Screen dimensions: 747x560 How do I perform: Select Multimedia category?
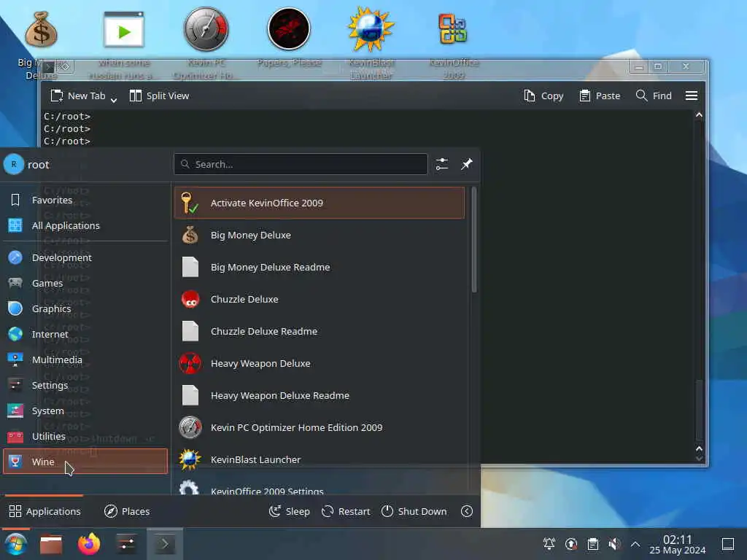click(x=86, y=360)
